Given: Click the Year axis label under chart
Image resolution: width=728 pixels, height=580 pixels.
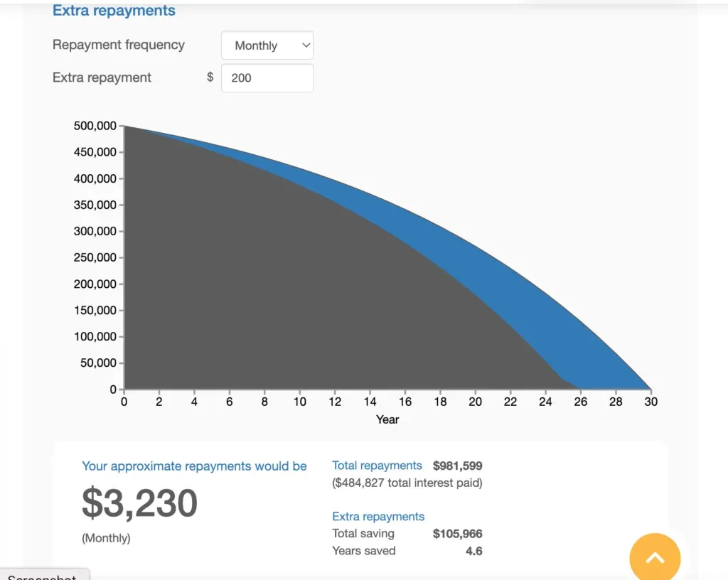Looking at the screenshot, I should point(387,419).
